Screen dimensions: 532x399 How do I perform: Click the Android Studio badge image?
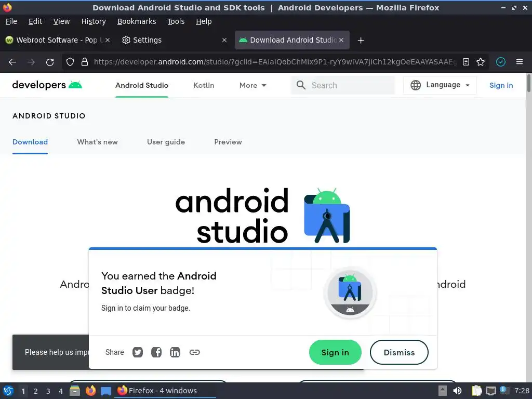[350, 292]
